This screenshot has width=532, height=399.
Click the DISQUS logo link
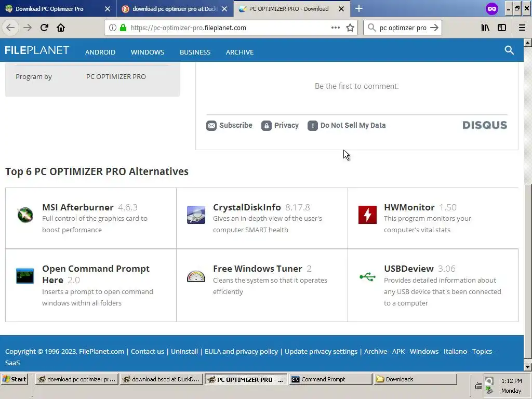click(x=485, y=125)
